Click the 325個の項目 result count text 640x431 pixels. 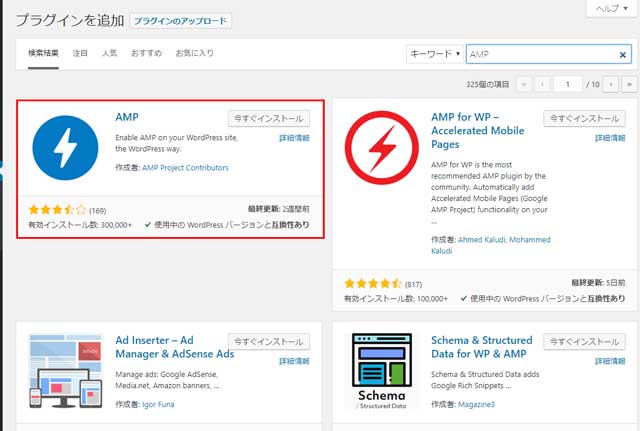click(x=488, y=84)
